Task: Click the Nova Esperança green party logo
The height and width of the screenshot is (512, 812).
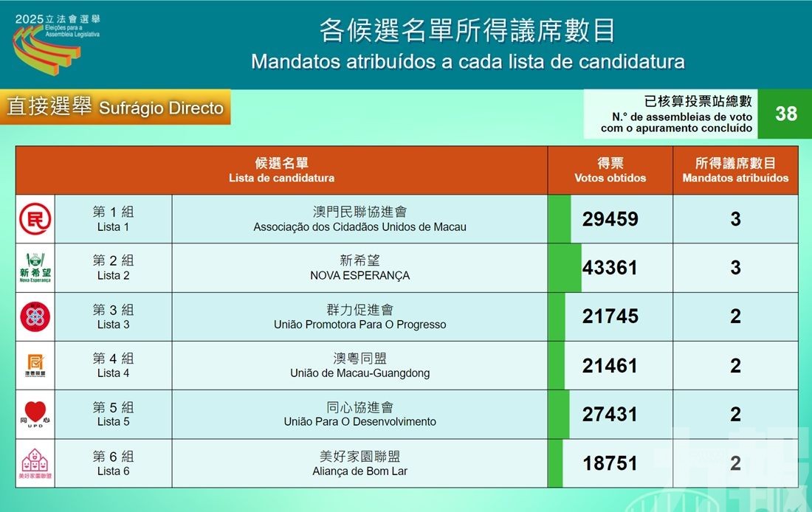Action: click(35, 268)
